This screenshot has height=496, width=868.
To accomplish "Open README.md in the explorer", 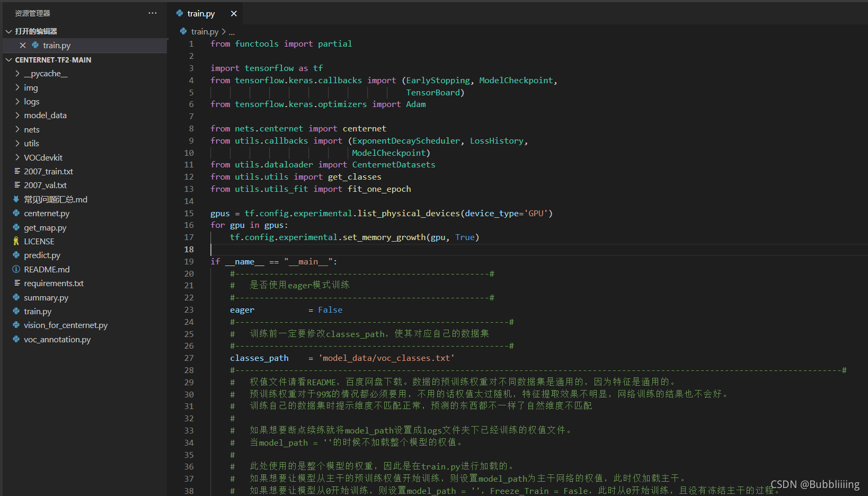I will click(47, 270).
